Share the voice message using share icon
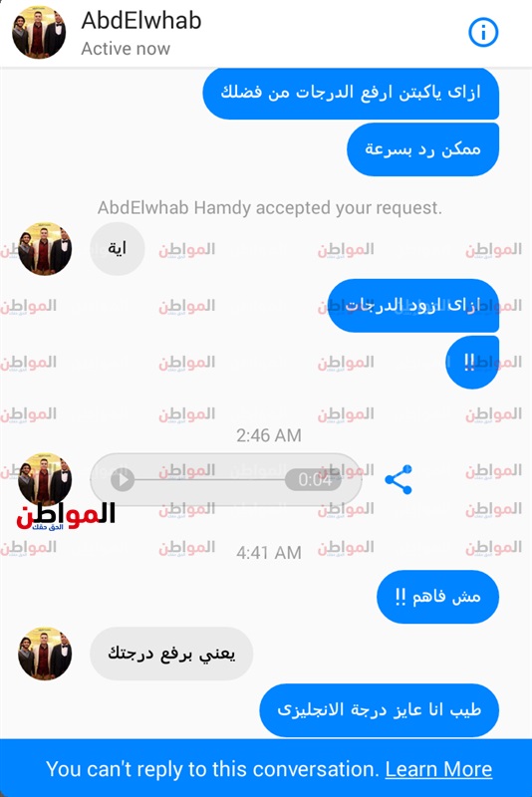This screenshot has width=532, height=797. point(399,479)
